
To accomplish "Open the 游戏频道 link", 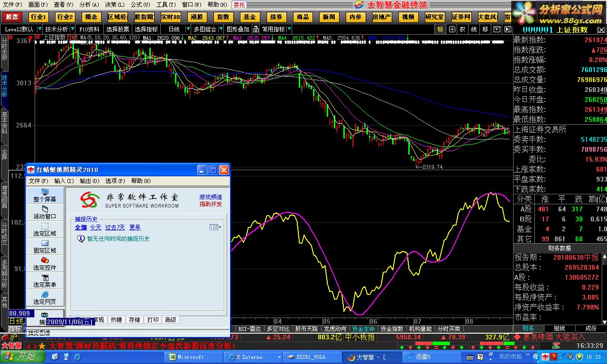I will pos(211,197).
